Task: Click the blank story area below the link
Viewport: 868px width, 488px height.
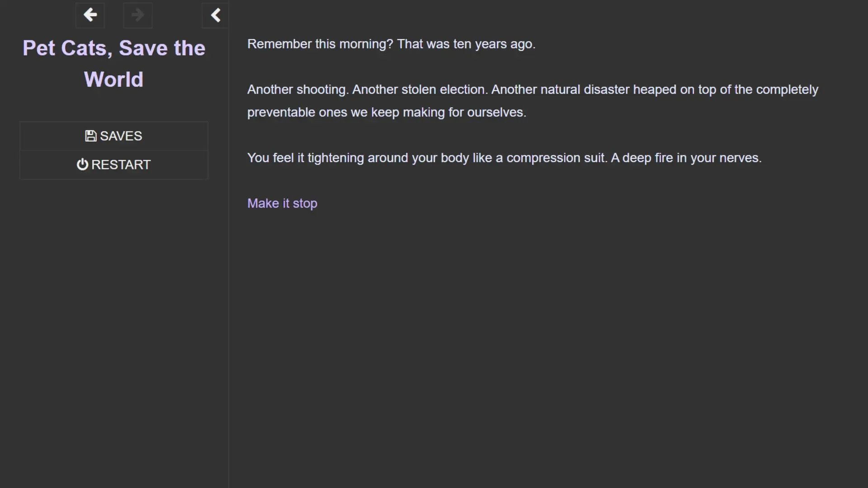Action: tap(542, 339)
